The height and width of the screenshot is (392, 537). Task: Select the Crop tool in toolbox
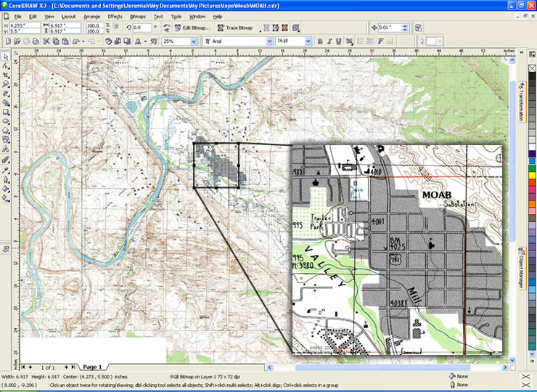pyautogui.click(x=6, y=75)
